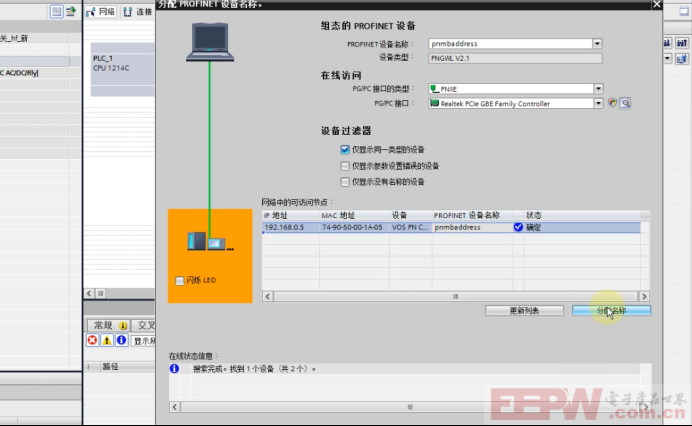This screenshot has height=426, width=692.
Task: Open the PROFINET device name dropdown
Action: 597,44
